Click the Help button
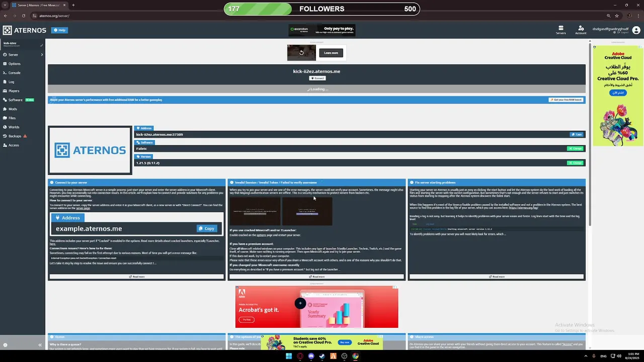 coord(60,30)
